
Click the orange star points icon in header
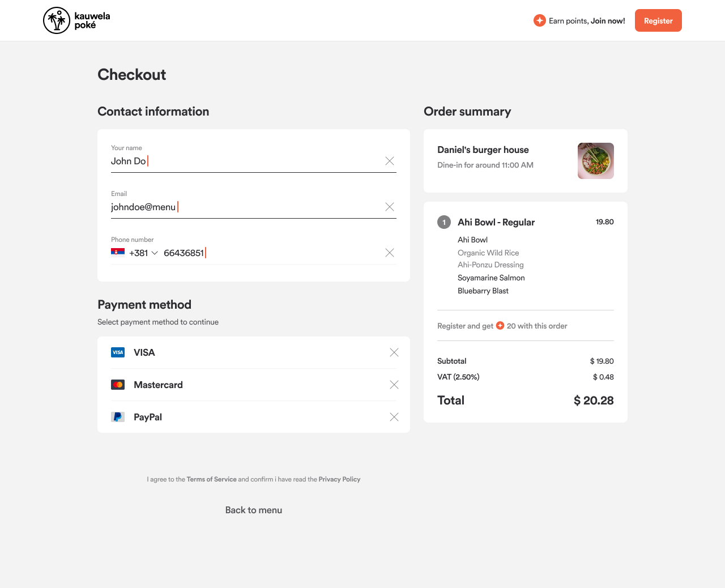pyautogui.click(x=539, y=20)
